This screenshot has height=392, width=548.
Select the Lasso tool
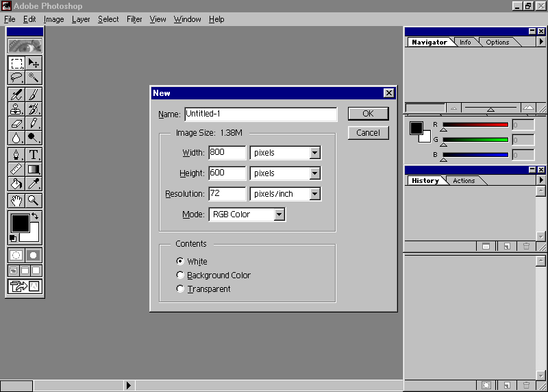pyautogui.click(x=16, y=77)
